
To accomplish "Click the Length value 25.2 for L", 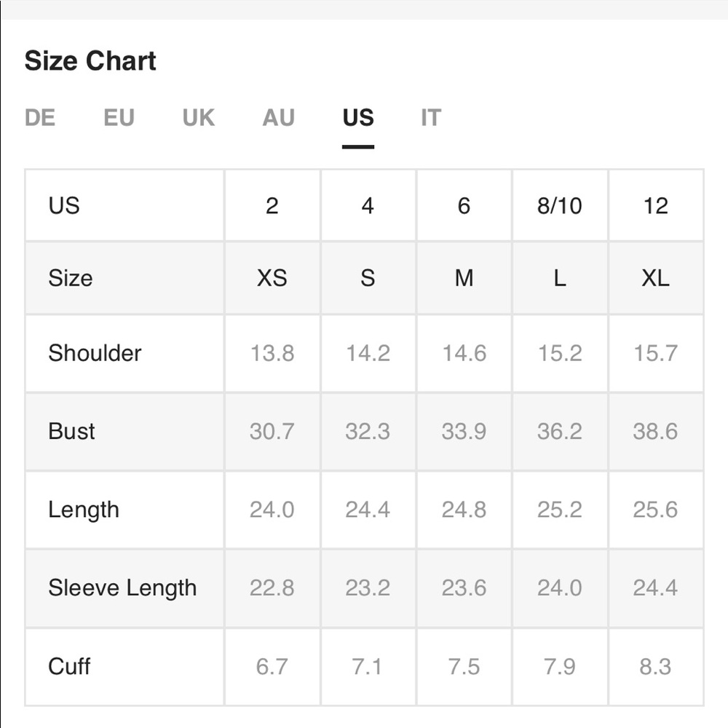I will 559,510.
